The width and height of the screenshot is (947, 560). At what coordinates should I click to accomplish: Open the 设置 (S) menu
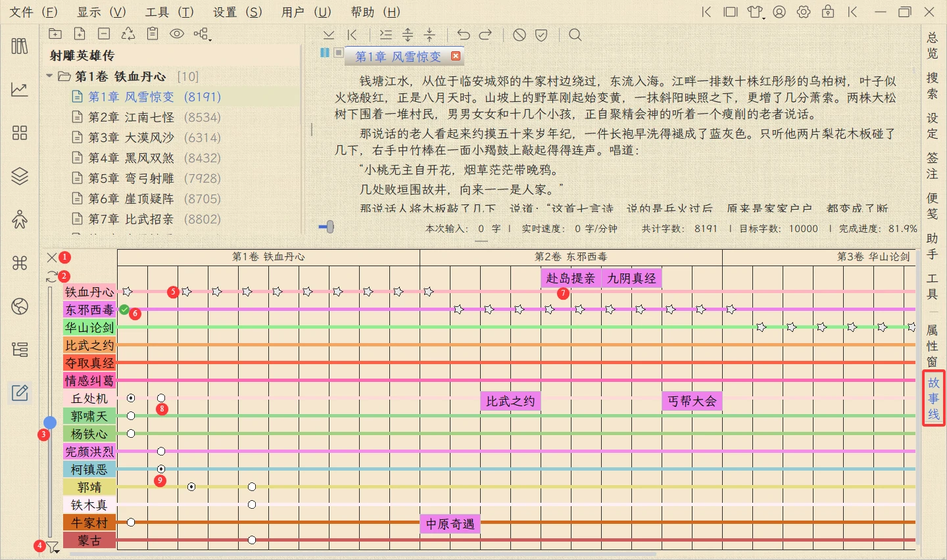coord(237,12)
